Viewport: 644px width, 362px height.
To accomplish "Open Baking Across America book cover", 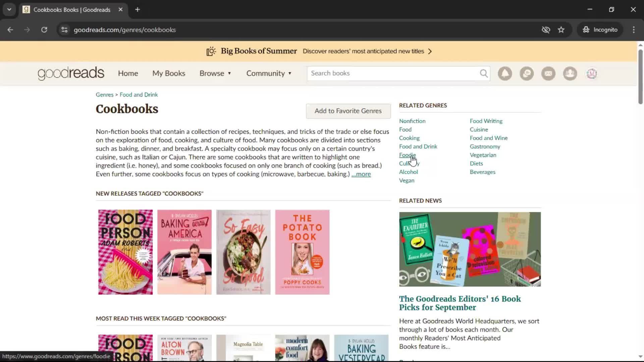I will tap(184, 252).
